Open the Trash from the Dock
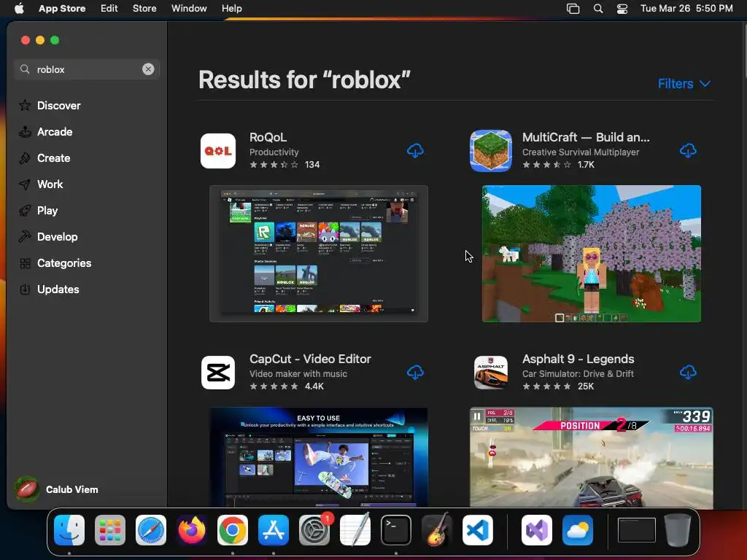 click(x=678, y=530)
